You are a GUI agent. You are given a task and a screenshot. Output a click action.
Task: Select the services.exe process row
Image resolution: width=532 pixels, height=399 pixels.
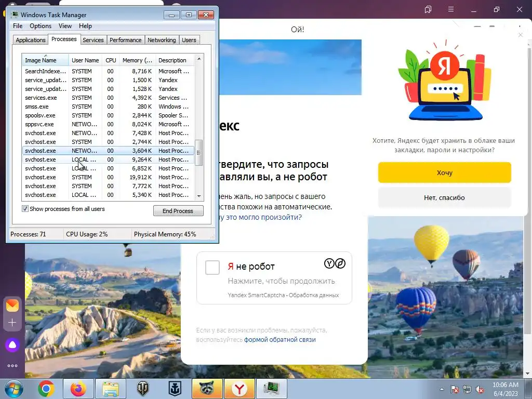click(108, 98)
